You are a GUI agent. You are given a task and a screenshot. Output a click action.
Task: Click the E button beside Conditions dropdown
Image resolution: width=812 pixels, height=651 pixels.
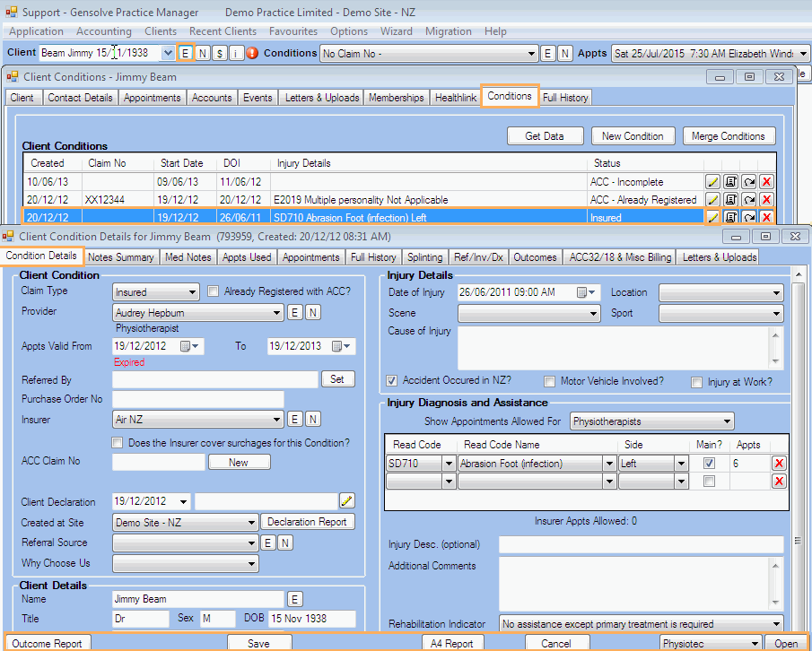point(548,53)
